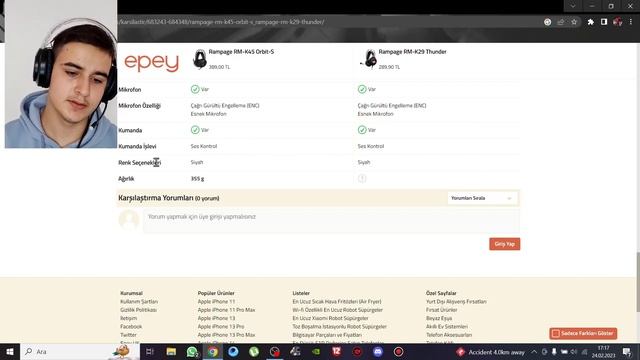This screenshot has height=360, width=640.
Task: Open the NVIDIA icon on the taskbar
Action: [316, 351]
